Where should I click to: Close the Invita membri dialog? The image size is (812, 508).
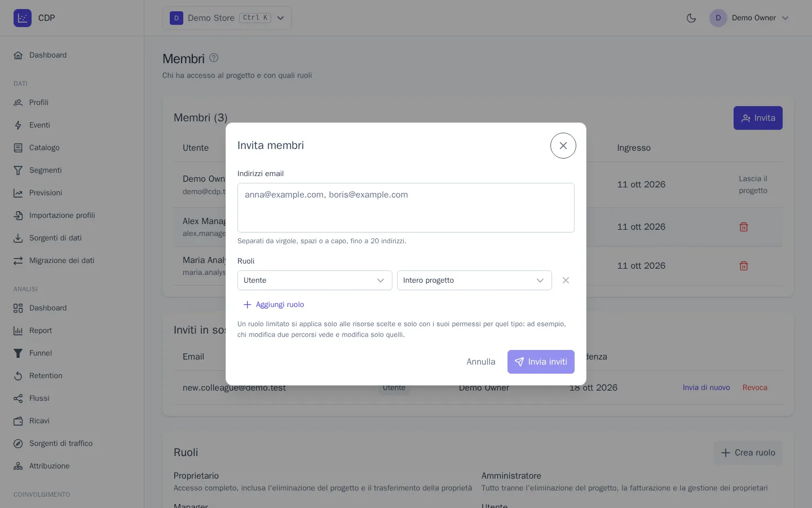(x=563, y=146)
